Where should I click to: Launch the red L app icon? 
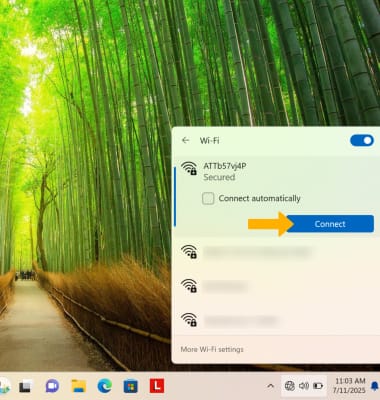tap(157, 386)
